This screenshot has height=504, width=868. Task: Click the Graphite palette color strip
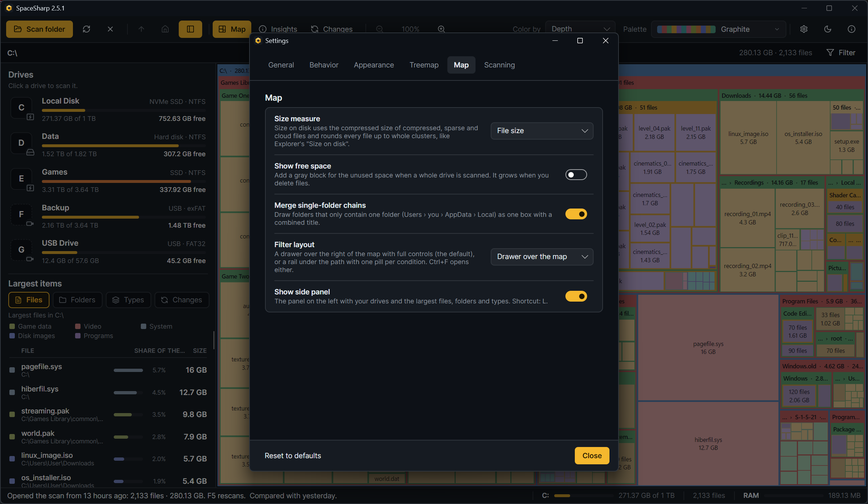pos(686,29)
